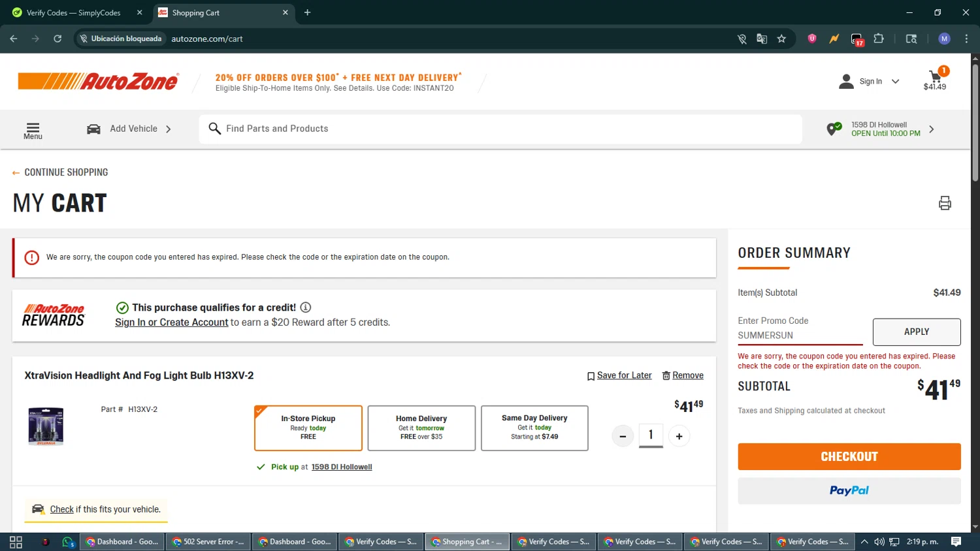Open the browser extensions puzzle icon
The width and height of the screenshot is (980, 551).
(x=879, y=39)
